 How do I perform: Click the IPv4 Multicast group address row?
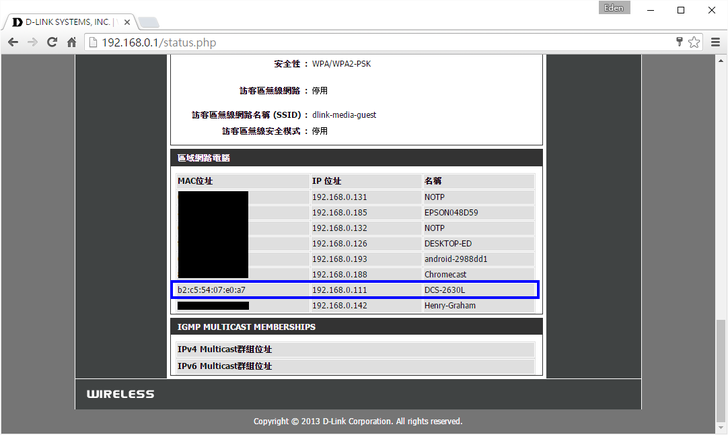[x=356, y=349]
